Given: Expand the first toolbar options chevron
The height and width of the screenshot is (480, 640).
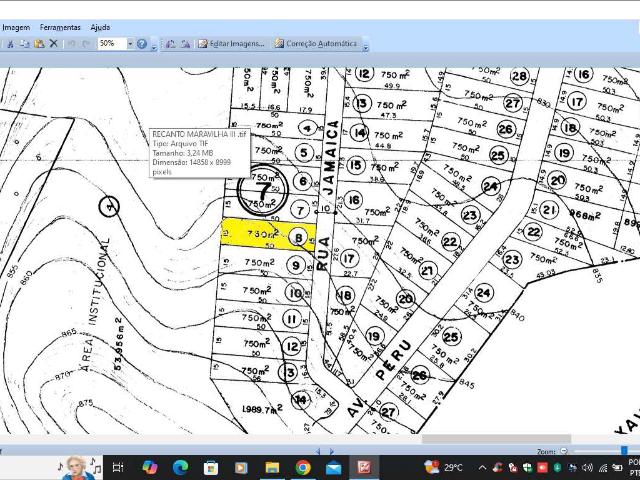Looking at the screenshot, I should pos(154,47).
